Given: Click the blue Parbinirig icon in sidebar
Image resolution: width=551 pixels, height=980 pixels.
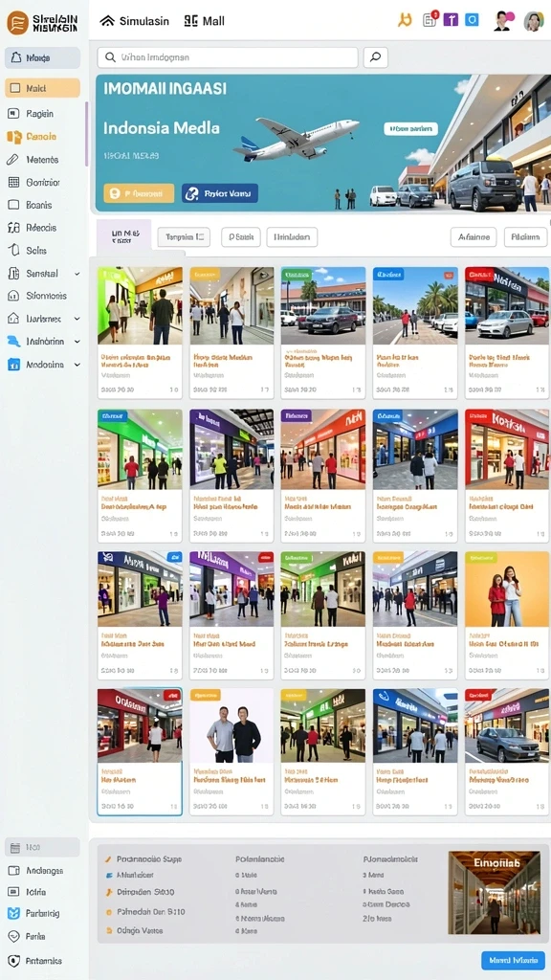Looking at the screenshot, I should pos(13,913).
